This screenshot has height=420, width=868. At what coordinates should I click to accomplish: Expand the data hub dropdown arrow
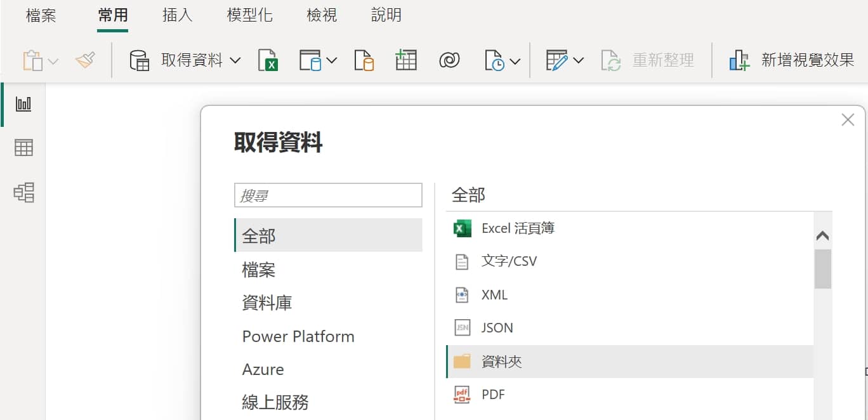(x=332, y=61)
